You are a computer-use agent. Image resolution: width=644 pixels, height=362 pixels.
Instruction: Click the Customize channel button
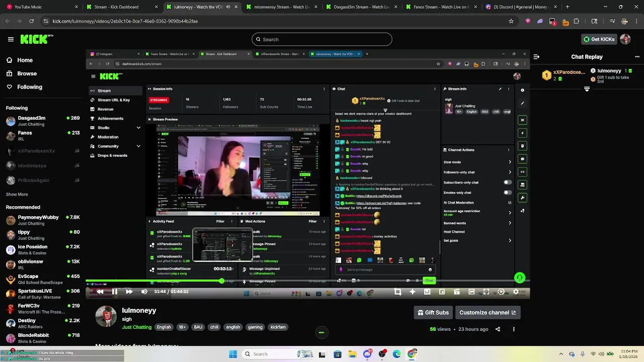click(x=488, y=313)
